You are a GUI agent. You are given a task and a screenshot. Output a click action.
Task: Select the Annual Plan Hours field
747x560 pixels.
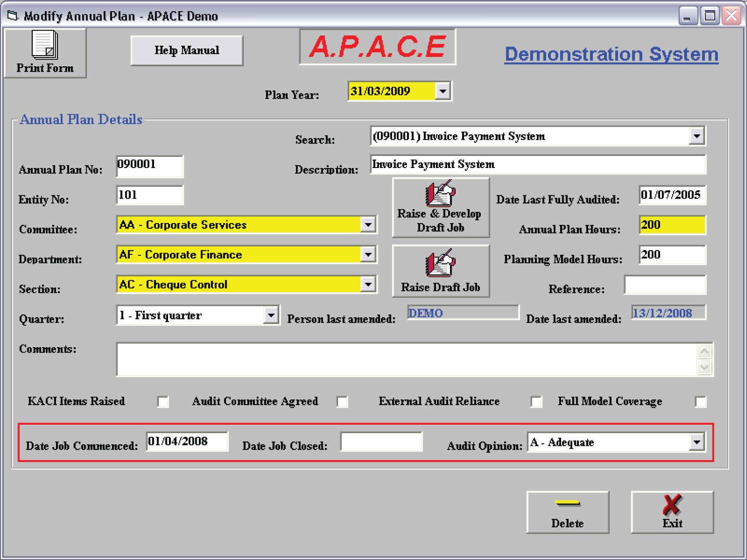pos(672,225)
